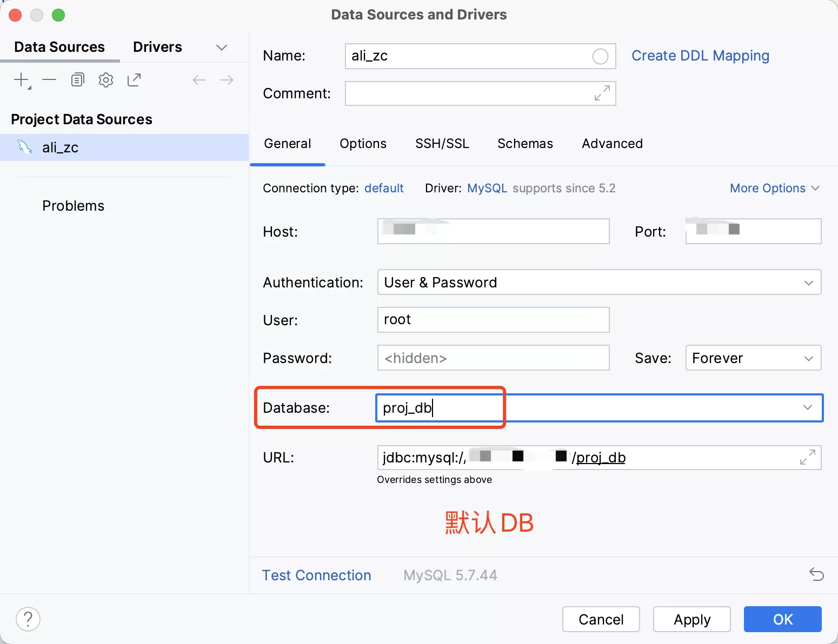Image resolution: width=838 pixels, height=644 pixels.
Task: Open the Save password dropdown
Action: 753,358
